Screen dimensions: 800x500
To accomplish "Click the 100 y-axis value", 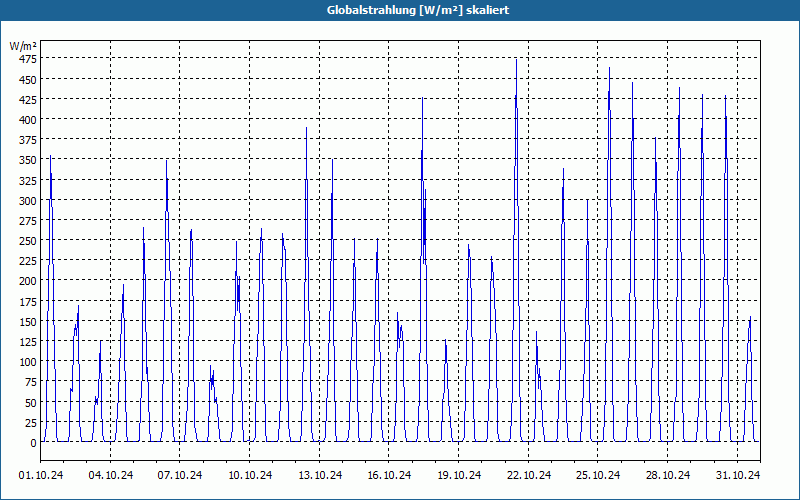I will pos(28,362).
